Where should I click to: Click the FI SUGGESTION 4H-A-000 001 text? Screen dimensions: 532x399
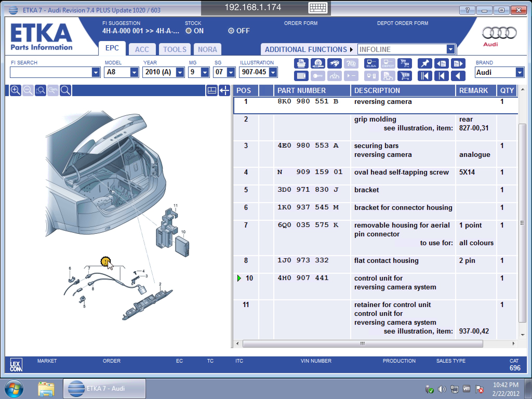point(141,31)
